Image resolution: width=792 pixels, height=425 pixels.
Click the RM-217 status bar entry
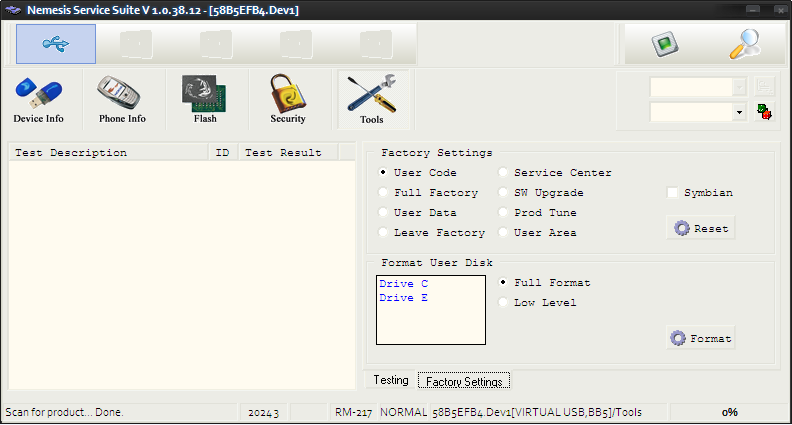click(x=353, y=412)
